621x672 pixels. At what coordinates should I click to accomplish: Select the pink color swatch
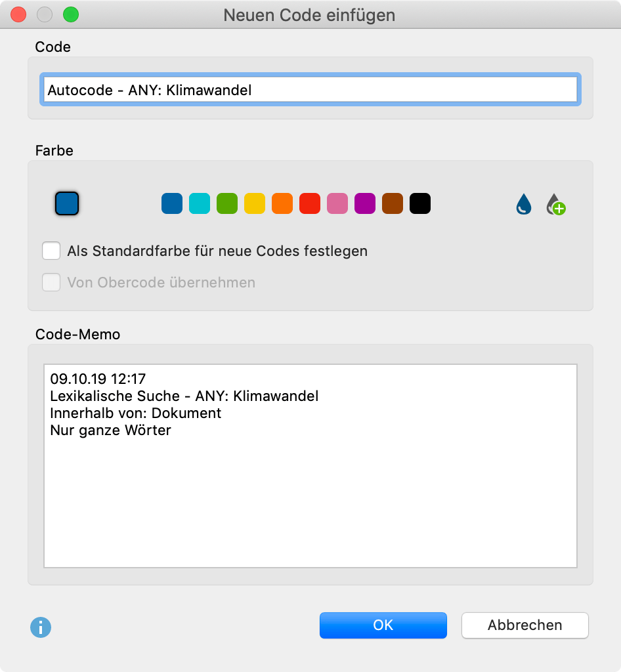[337, 203]
